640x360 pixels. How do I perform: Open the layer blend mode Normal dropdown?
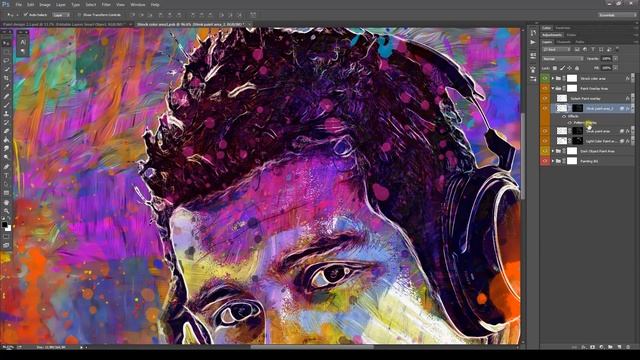coord(562,59)
